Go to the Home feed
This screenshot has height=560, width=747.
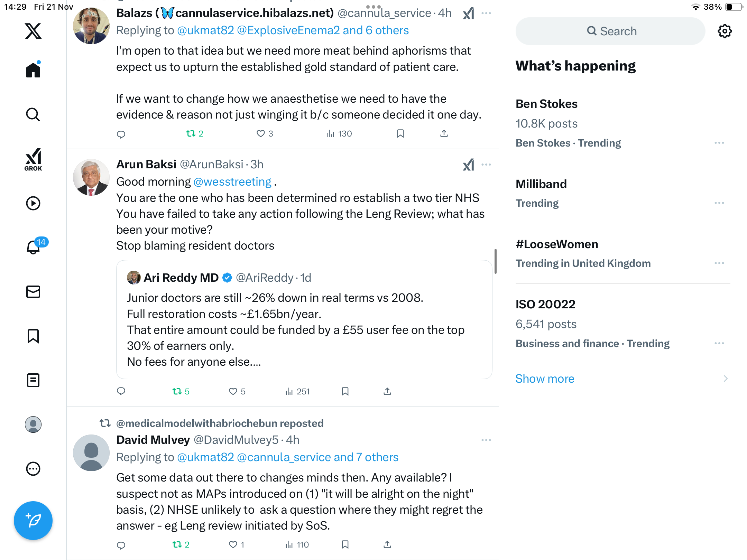(33, 70)
